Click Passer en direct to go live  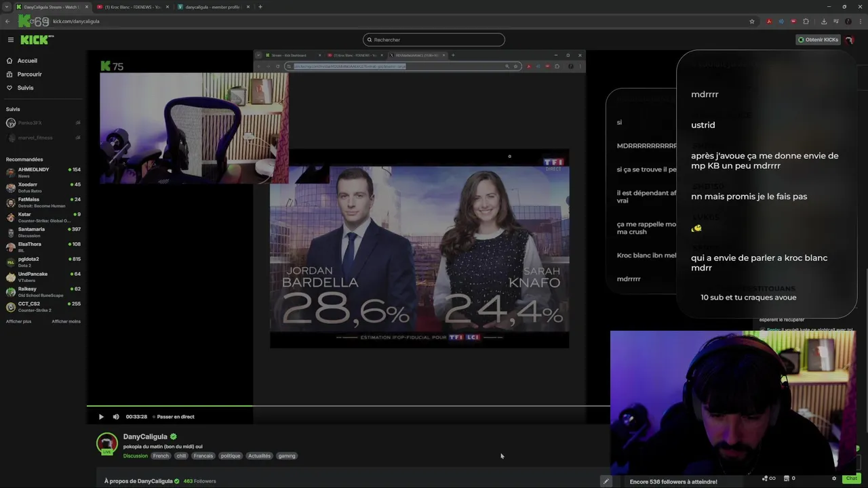tap(174, 417)
